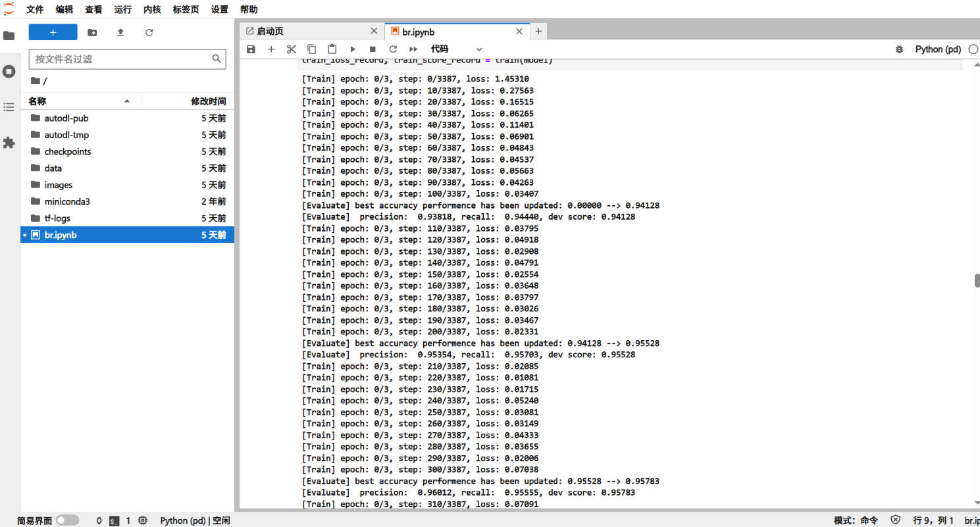
Task: Open the 帮助 menu
Action: pos(249,9)
